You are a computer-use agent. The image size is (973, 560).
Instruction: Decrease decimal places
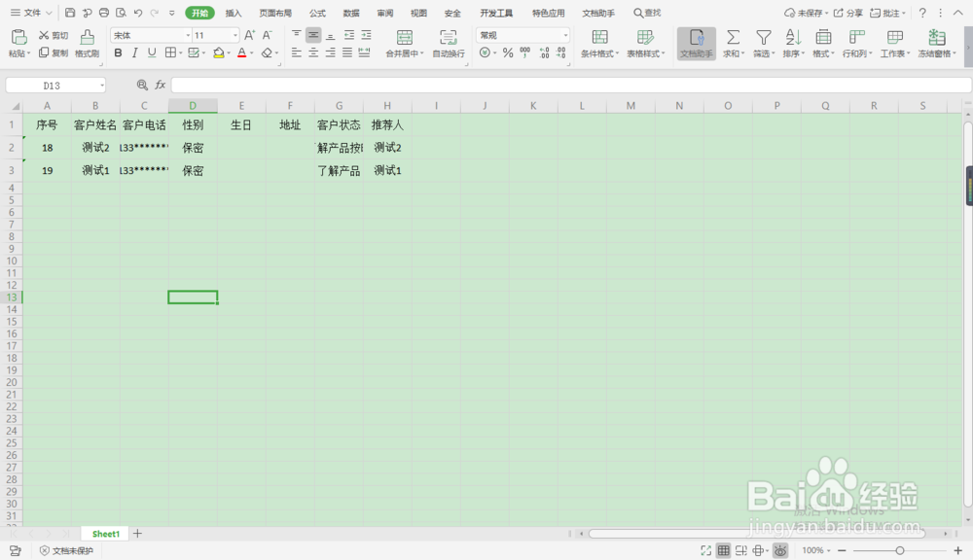pos(560,52)
